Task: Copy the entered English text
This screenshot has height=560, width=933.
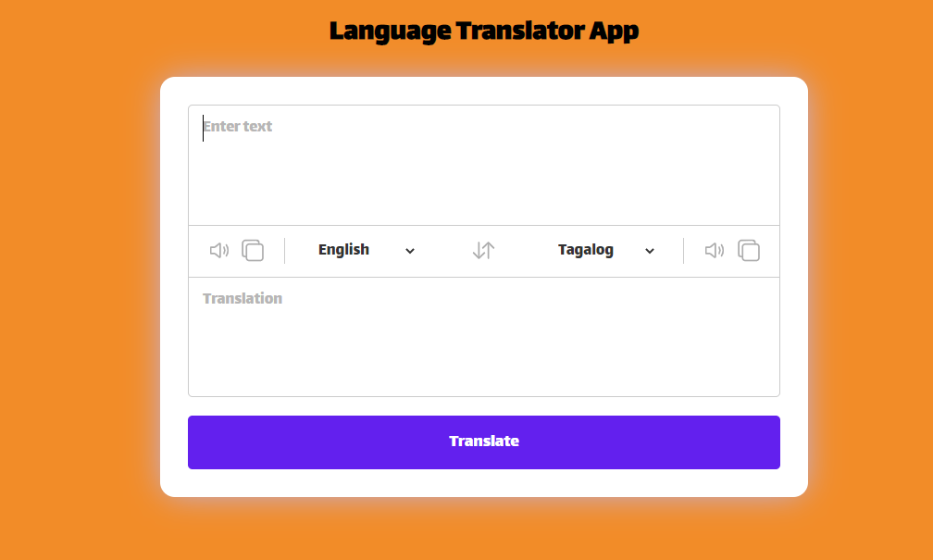Action: tap(251, 250)
